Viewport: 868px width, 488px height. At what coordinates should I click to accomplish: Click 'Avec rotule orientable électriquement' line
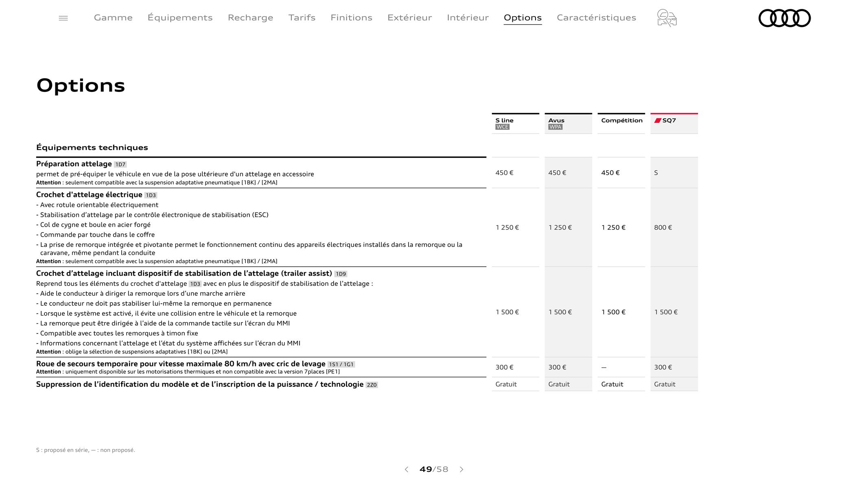coord(97,205)
